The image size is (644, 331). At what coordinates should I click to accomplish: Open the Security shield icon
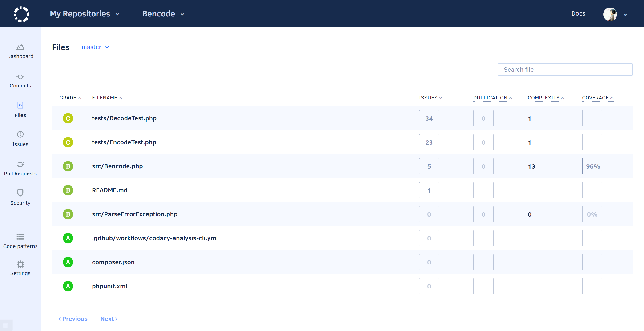point(20,193)
